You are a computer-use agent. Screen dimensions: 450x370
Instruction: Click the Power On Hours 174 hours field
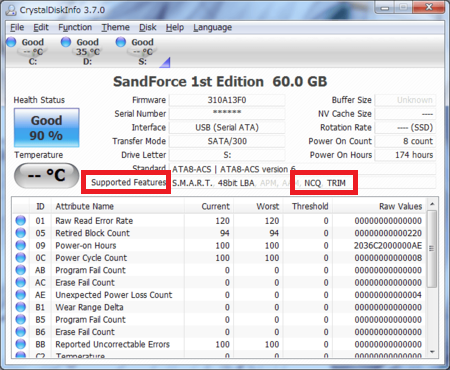[405, 155]
